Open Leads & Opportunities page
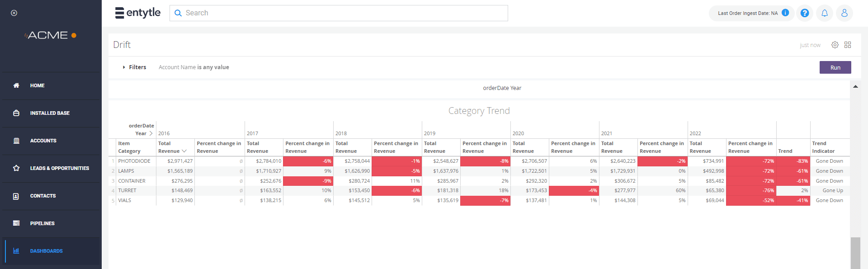This screenshot has width=868, height=269. pyautogui.click(x=59, y=168)
